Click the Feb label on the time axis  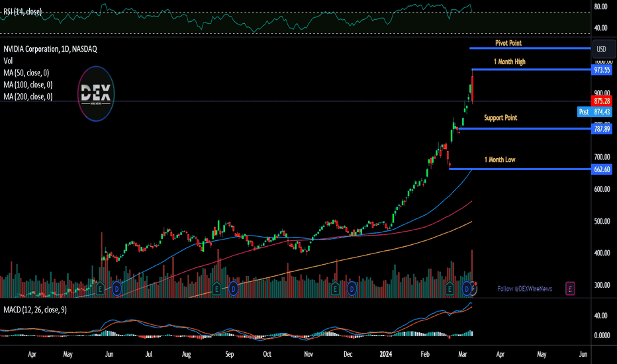[x=425, y=354]
